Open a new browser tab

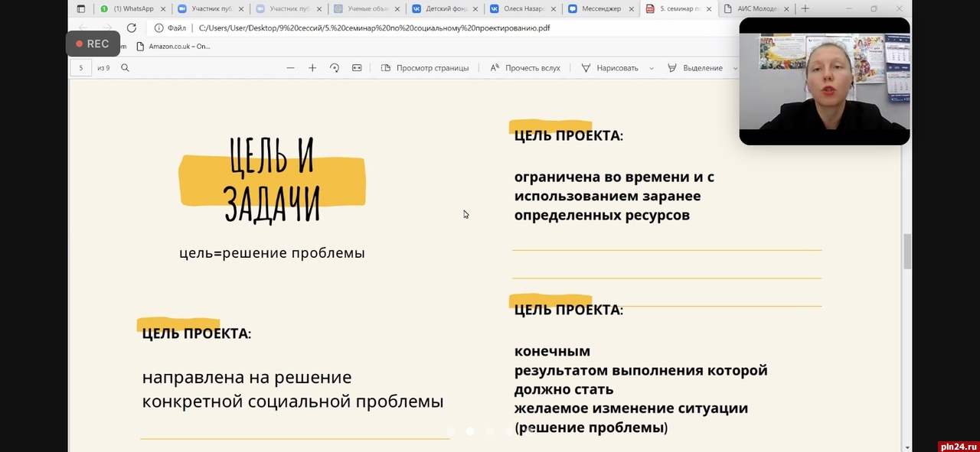pos(805,9)
